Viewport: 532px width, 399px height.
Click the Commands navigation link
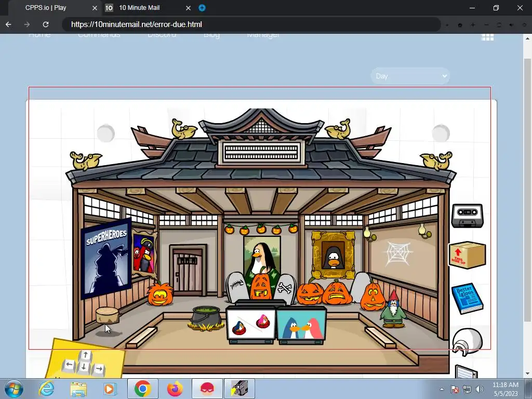[99, 35]
